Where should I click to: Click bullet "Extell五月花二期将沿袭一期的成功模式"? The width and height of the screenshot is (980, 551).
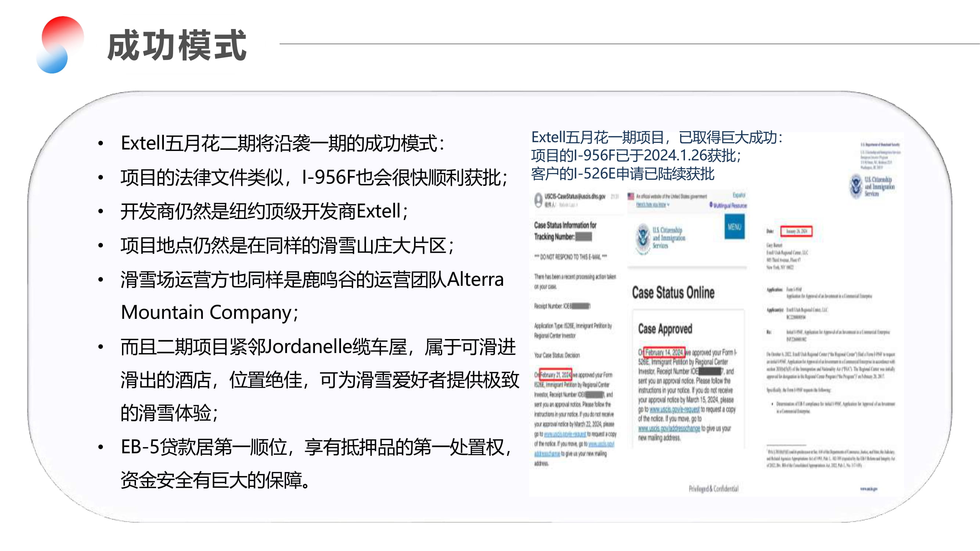pos(283,143)
